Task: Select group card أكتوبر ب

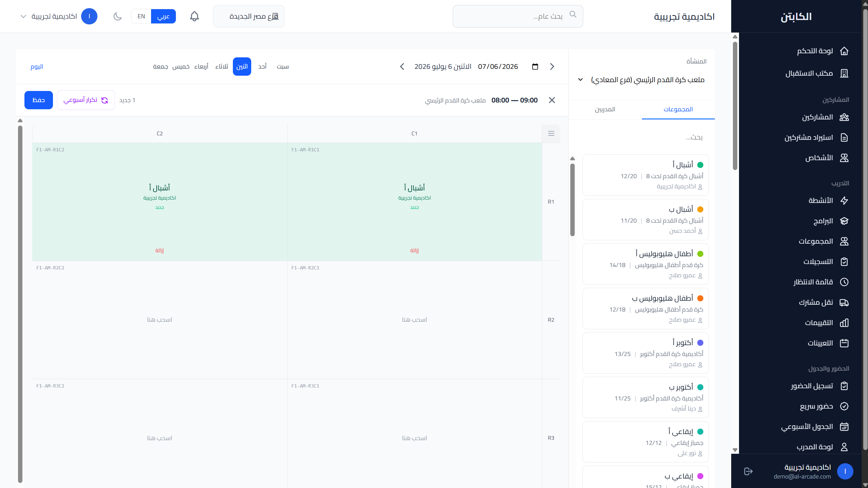Action: [645, 397]
